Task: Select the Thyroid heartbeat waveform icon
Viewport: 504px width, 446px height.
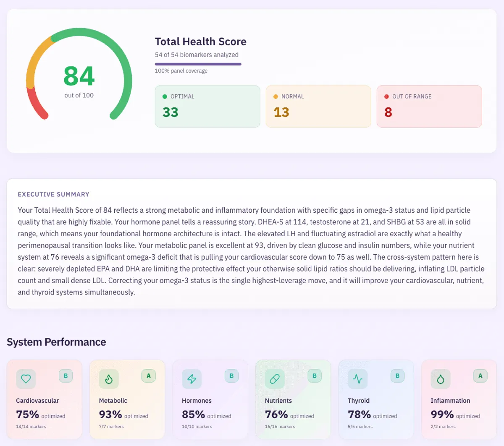Action: (357, 379)
